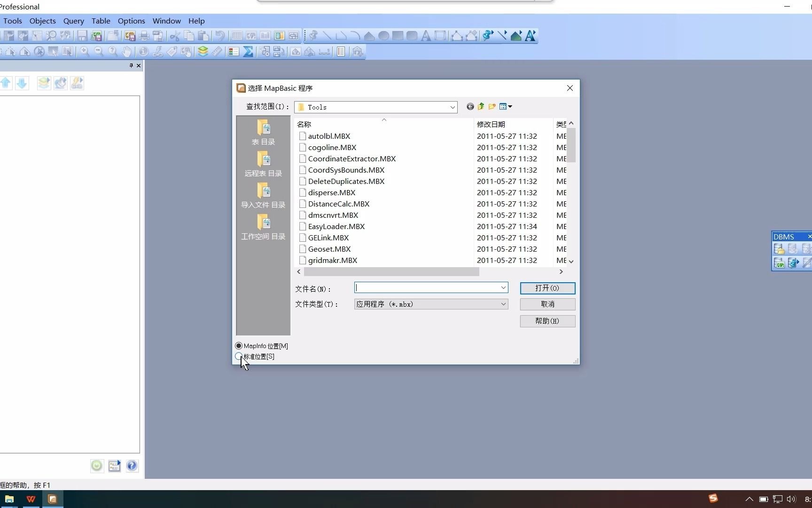Click the PDF export toolbar icon

158,36
